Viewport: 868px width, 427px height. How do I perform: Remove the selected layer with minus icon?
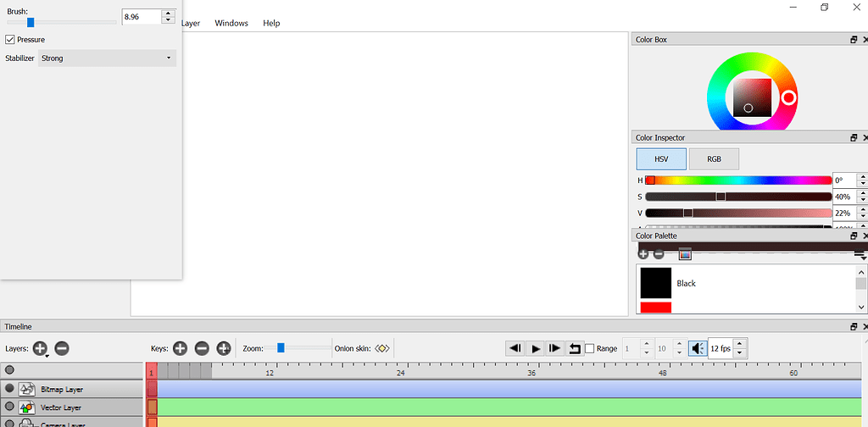tap(62, 348)
